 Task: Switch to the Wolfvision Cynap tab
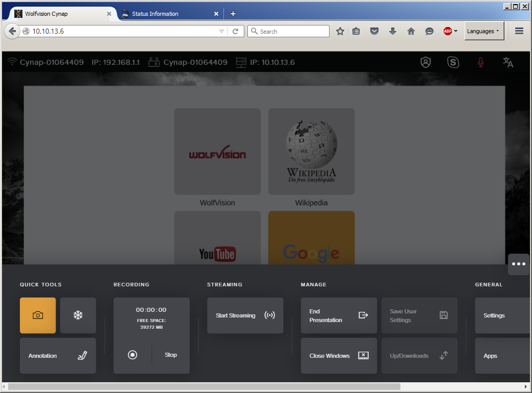(62, 14)
